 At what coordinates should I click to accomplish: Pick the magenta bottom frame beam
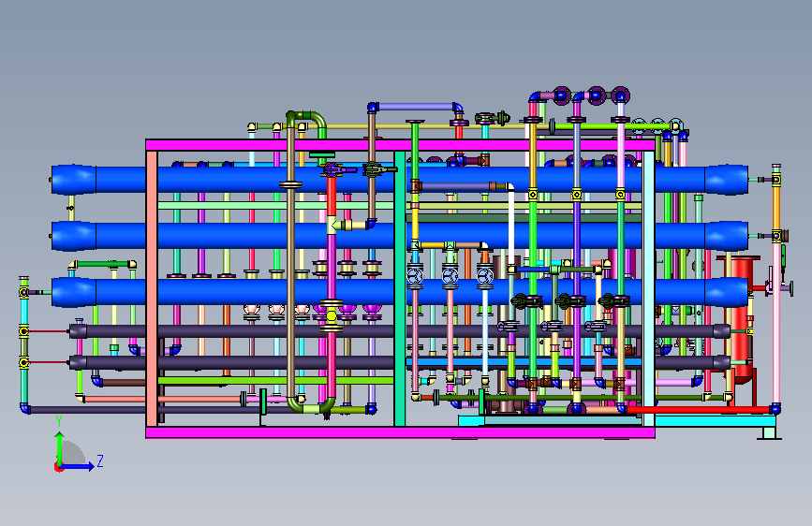click(x=400, y=432)
